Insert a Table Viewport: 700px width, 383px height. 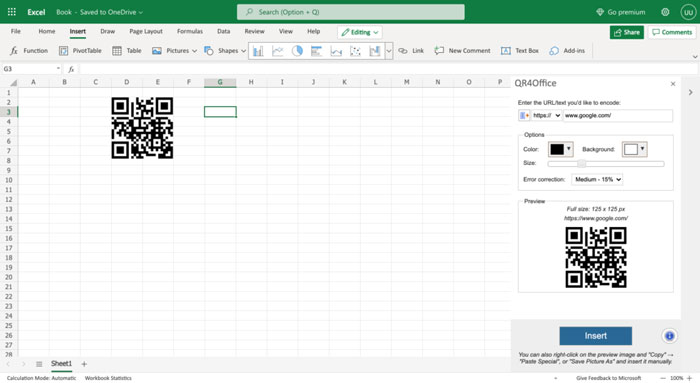pos(127,51)
